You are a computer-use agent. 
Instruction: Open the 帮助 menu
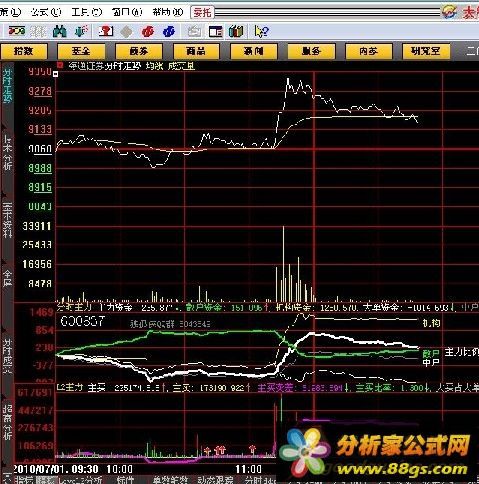tap(168, 12)
